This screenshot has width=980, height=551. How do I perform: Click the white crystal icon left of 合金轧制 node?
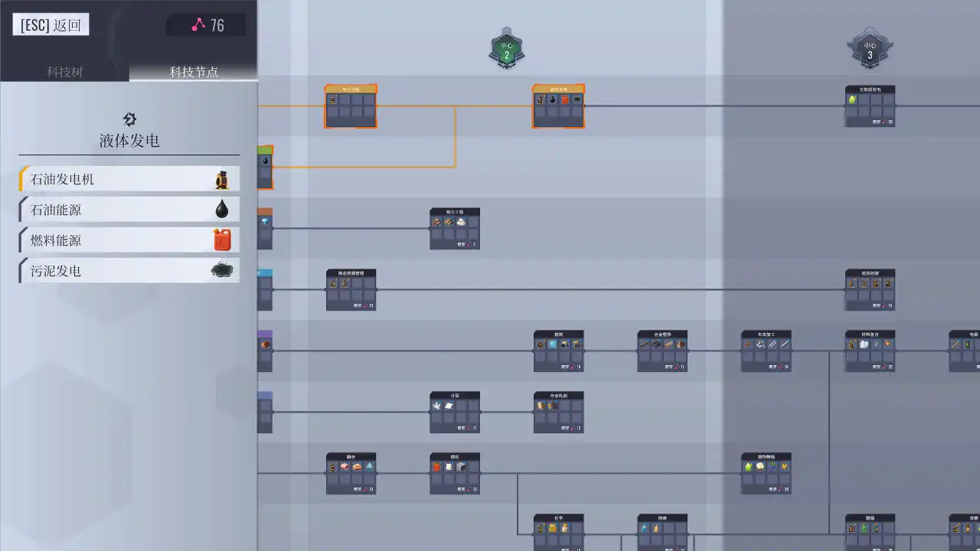pos(436,406)
